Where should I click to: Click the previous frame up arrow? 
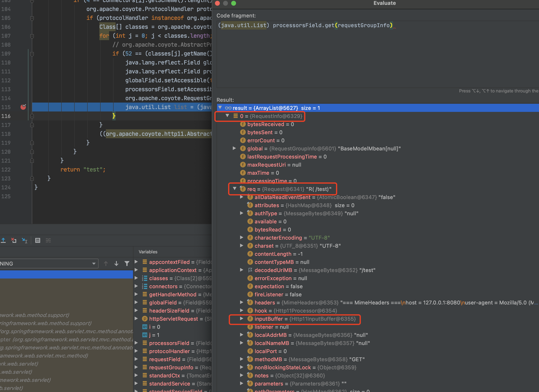click(x=106, y=263)
